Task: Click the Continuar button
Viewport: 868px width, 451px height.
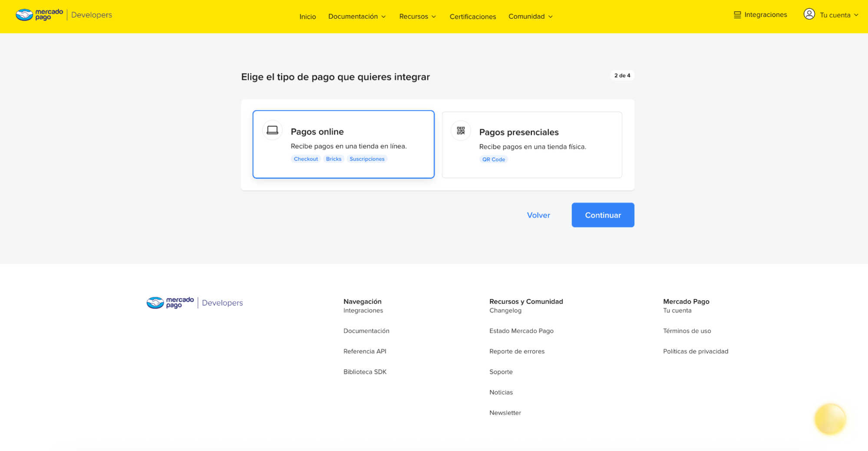Action: (603, 215)
